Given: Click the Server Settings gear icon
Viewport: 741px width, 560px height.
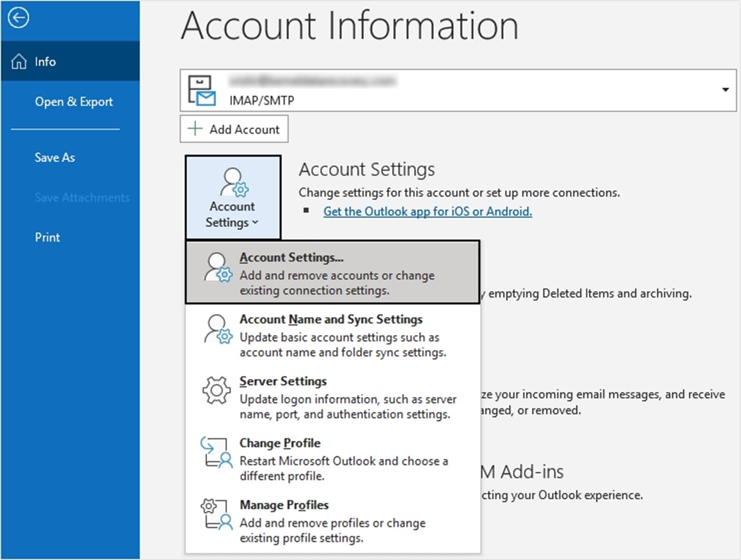Looking at the screenshot, I should click(217, 390).
